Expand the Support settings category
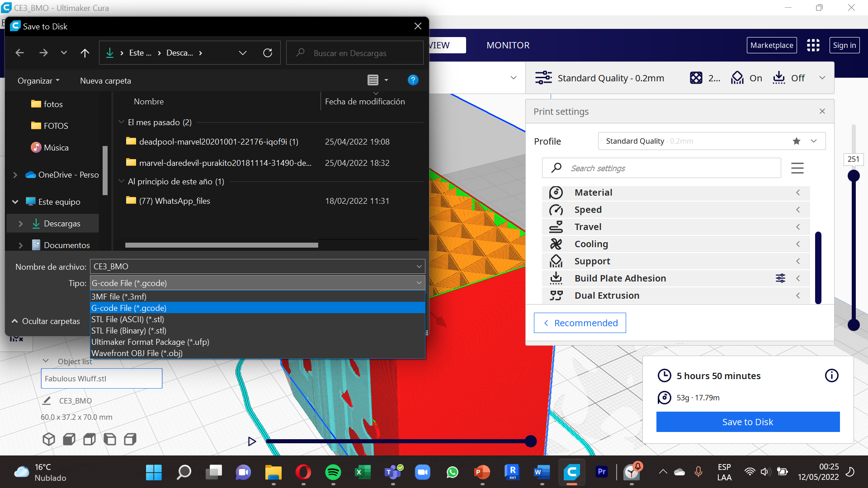868x488 pixels. coord(676,261)
